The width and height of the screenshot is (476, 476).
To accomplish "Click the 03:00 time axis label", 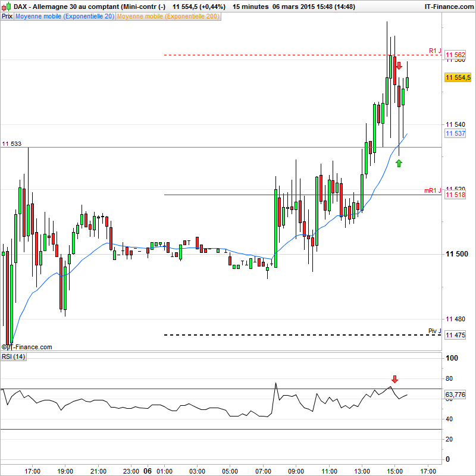I will pyautogui.click(x=197, y=471).
